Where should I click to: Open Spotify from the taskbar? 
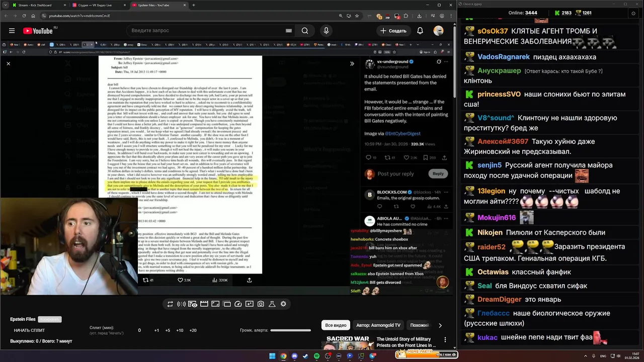316,356
